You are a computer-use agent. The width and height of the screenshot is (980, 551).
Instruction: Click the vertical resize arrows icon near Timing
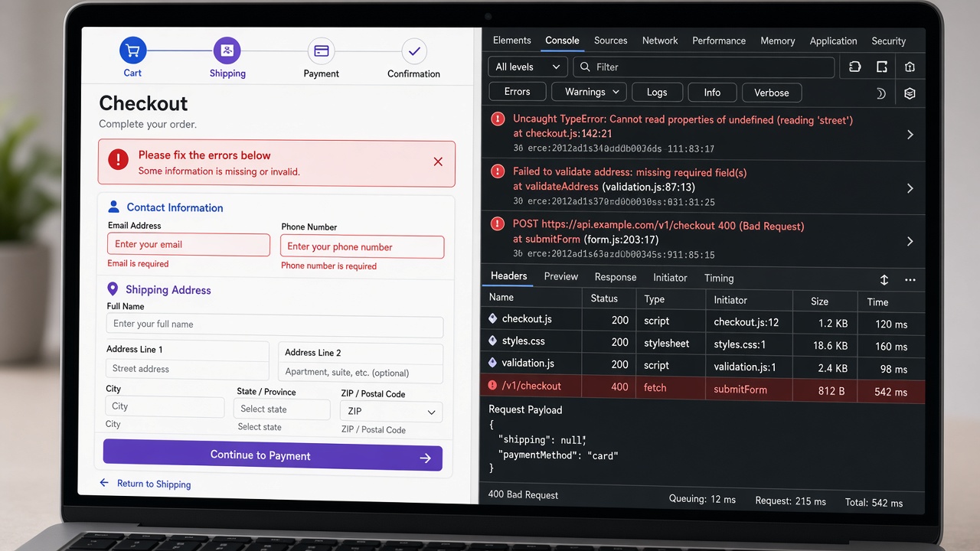[884, 280]
